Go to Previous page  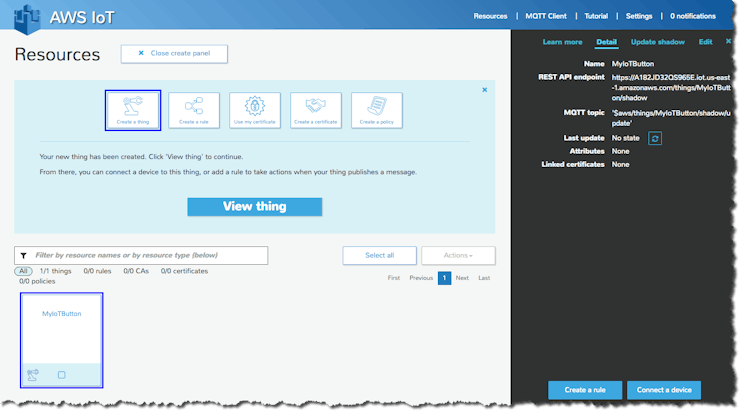421,278
